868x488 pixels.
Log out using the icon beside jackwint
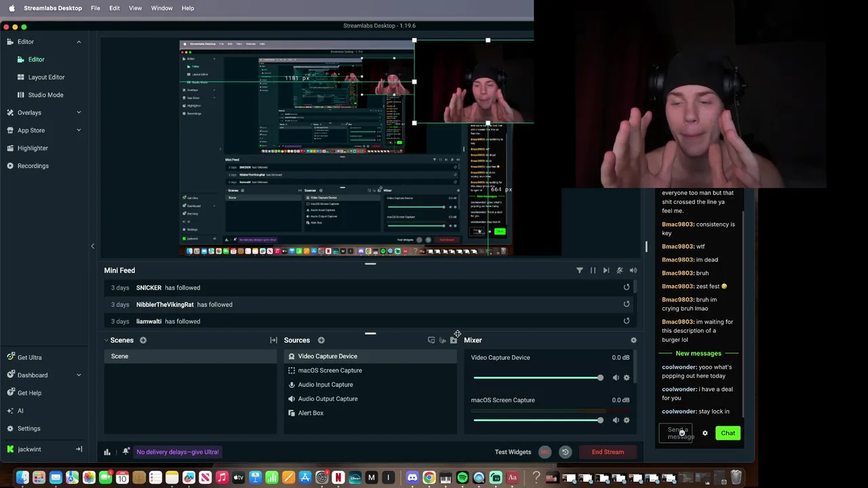pos(79,449)
